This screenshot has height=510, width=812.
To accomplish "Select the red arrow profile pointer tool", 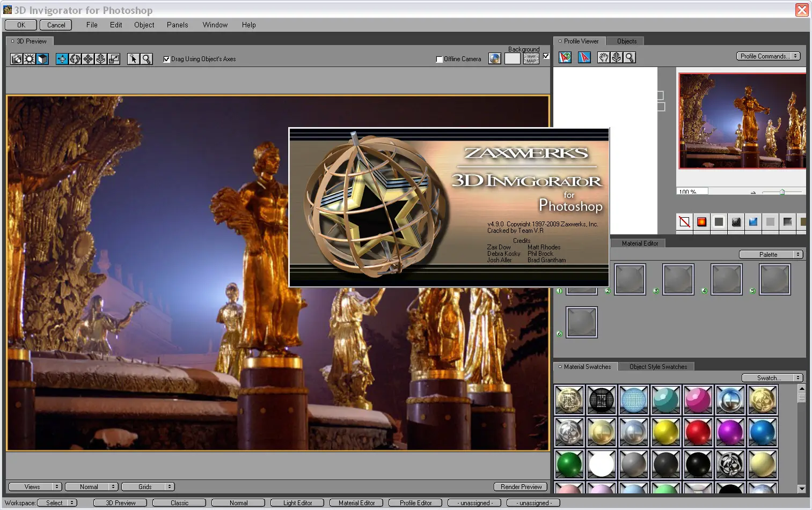I will [584, 57].
